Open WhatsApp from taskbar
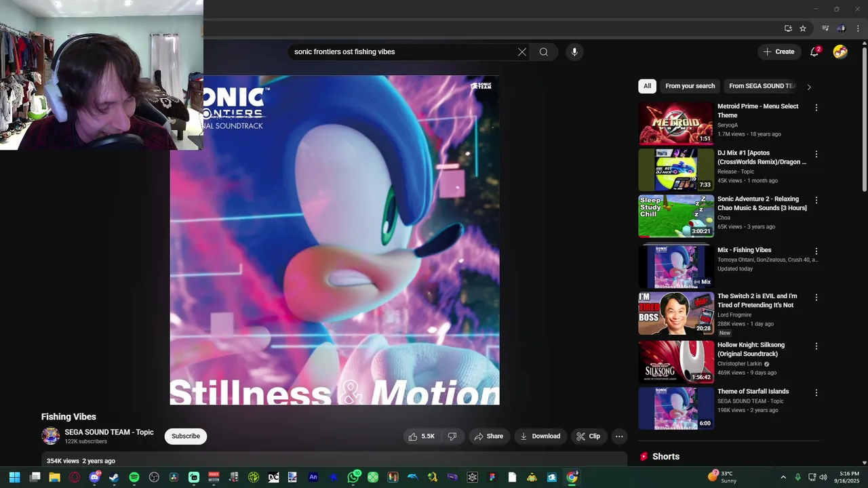The height and width of the screenshot is (488, 868). [353, 477]
